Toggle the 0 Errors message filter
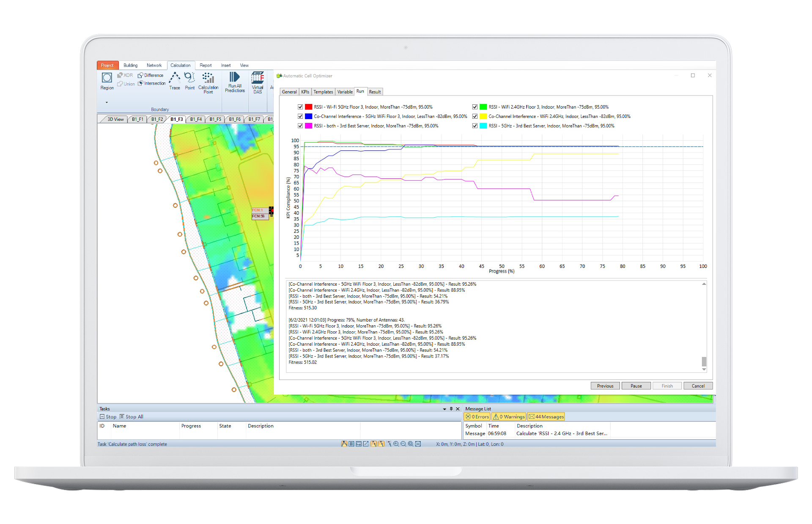Screen dimensions: 812x524 pyautogui.click(x=477, y=417)
